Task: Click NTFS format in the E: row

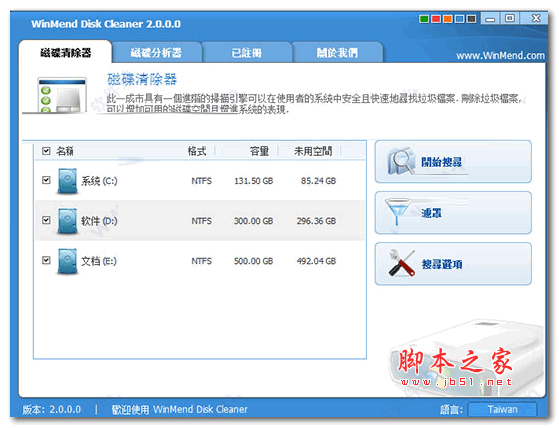Action: point(201,261)
